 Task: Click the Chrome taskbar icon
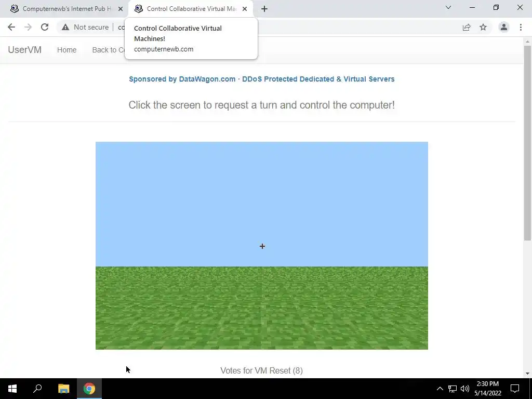89,389
